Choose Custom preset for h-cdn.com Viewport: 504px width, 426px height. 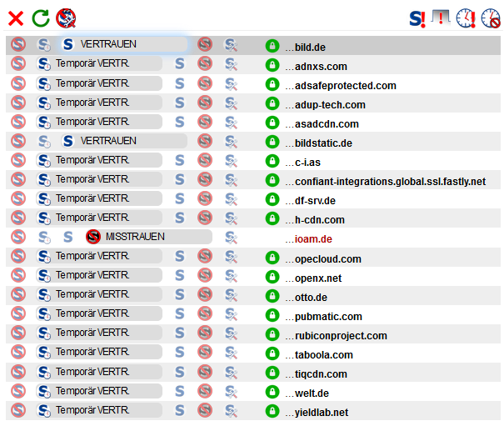(231, 218)
